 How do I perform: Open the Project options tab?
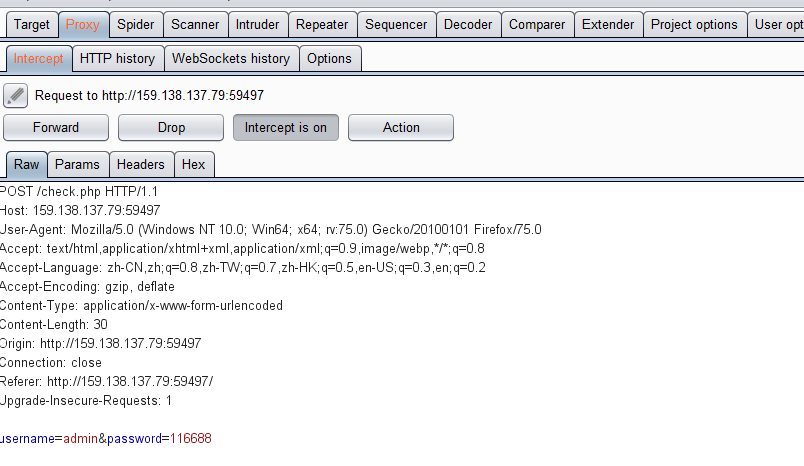[x=694, y=25]
